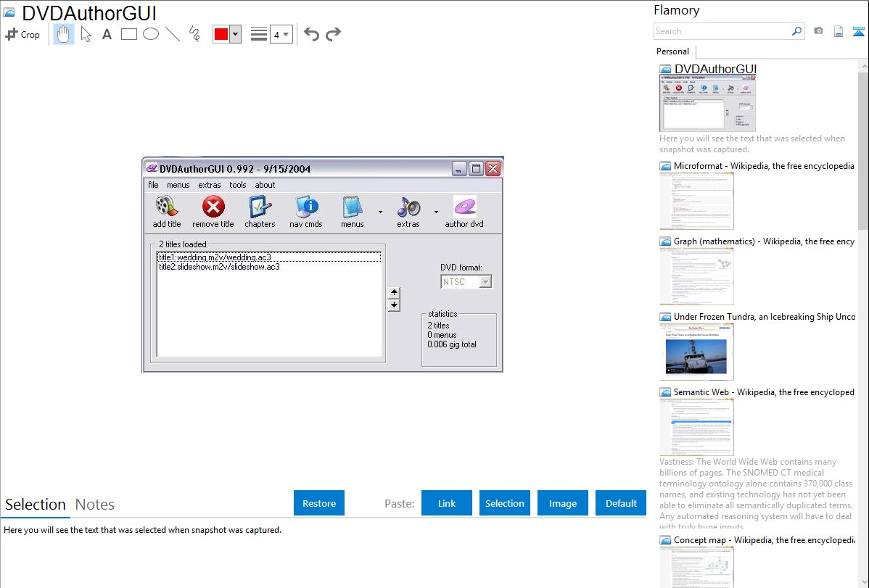Open the about menu

tap(265, 185)
